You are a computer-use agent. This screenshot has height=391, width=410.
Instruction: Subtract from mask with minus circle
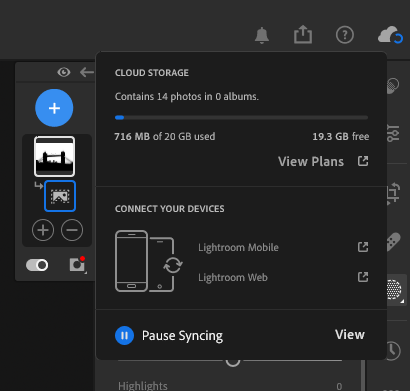(x=72, y=230)
